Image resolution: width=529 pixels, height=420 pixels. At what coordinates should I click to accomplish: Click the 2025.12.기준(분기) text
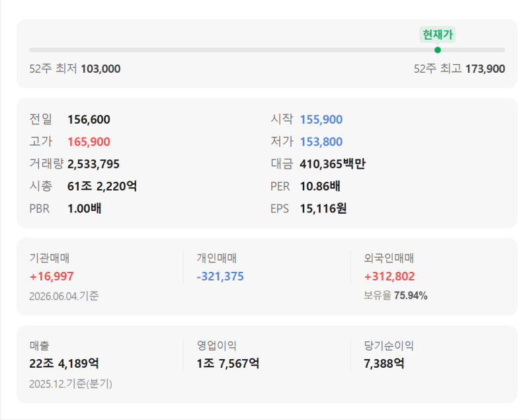point(71,384)
